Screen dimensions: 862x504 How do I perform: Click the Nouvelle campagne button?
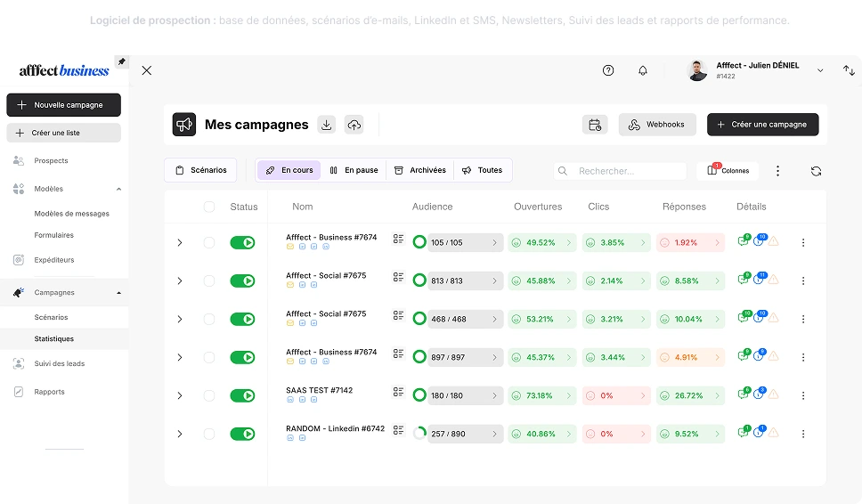pyautogui.click(x=64, y=105)
